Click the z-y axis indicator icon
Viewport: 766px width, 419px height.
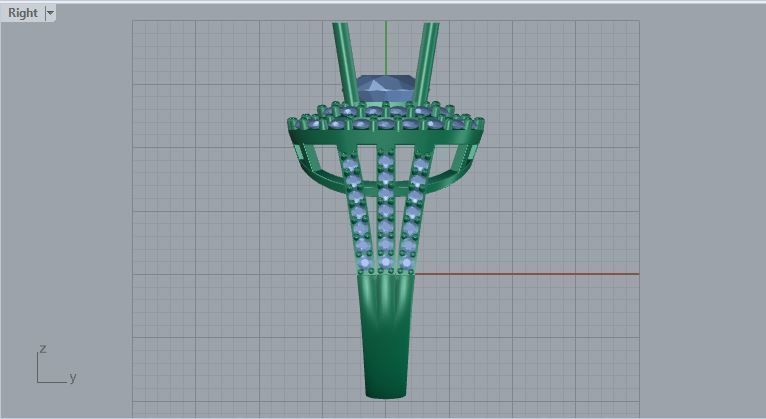pos(56,365)
